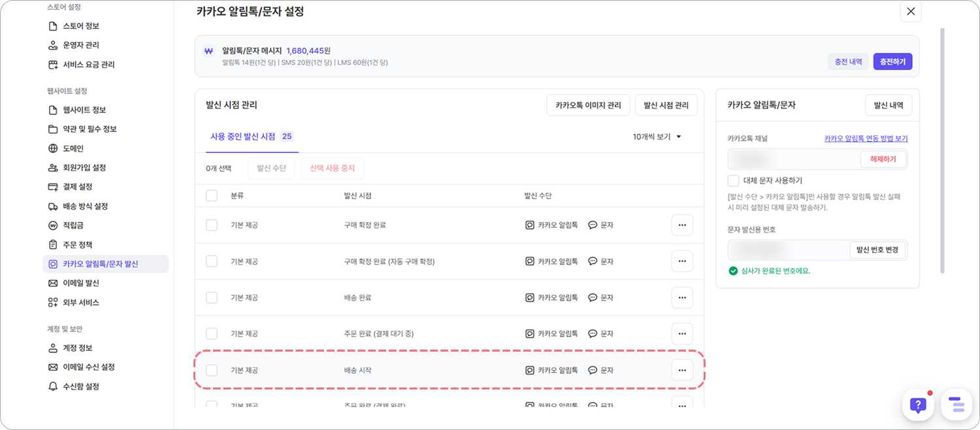980x430 pixels.
Task: Click 문자 bubble icon in 배송 완료 row
Action: [x=593, y=297]
